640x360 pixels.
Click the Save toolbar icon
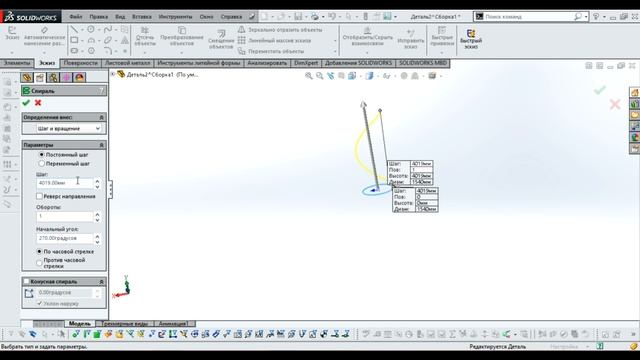coord(298,16)
